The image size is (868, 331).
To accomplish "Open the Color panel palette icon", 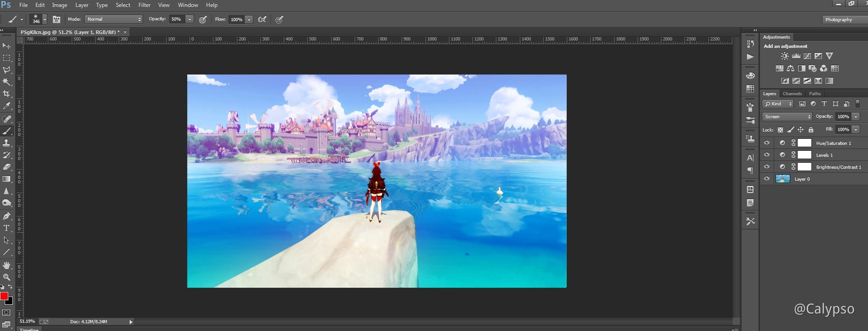I will tap(750, 75).
